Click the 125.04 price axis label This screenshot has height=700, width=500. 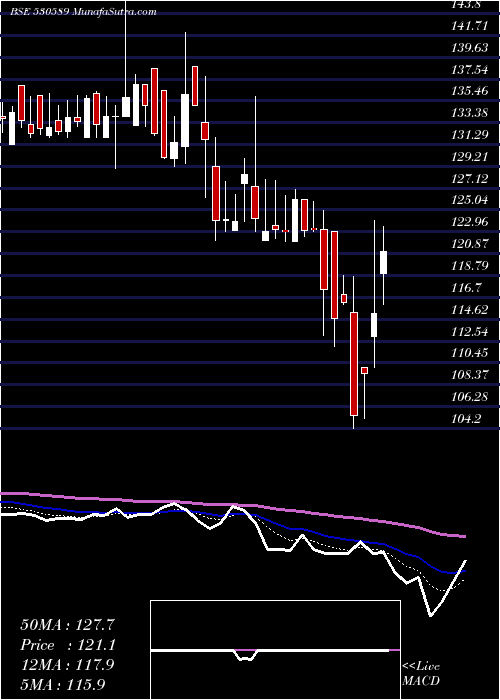click(x=470, y=200)
